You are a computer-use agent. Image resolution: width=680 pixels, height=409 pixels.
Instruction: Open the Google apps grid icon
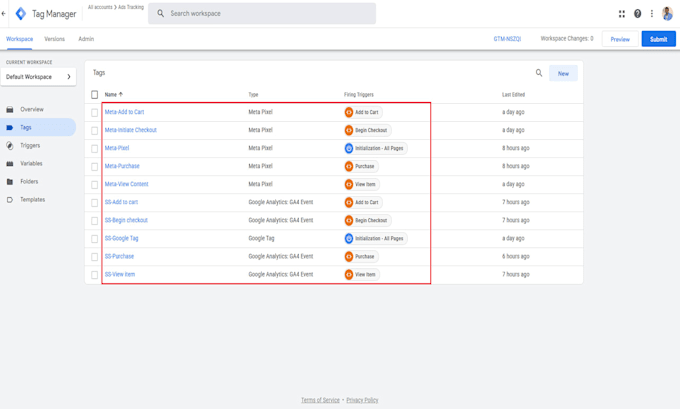tap(621, 14)
